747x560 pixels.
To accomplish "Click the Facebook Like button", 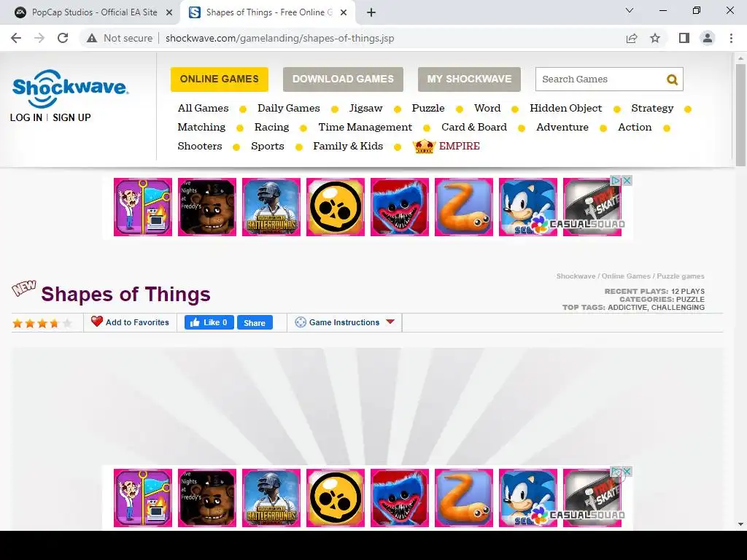I will [x=209, y=322].
